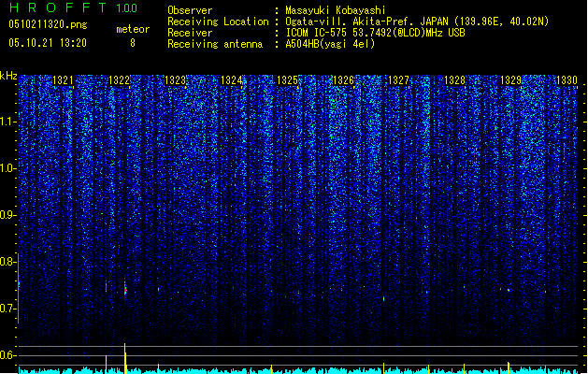Select the filename 0510211320.png
This screenshot has width=588, height=374.
click(48, 24)
